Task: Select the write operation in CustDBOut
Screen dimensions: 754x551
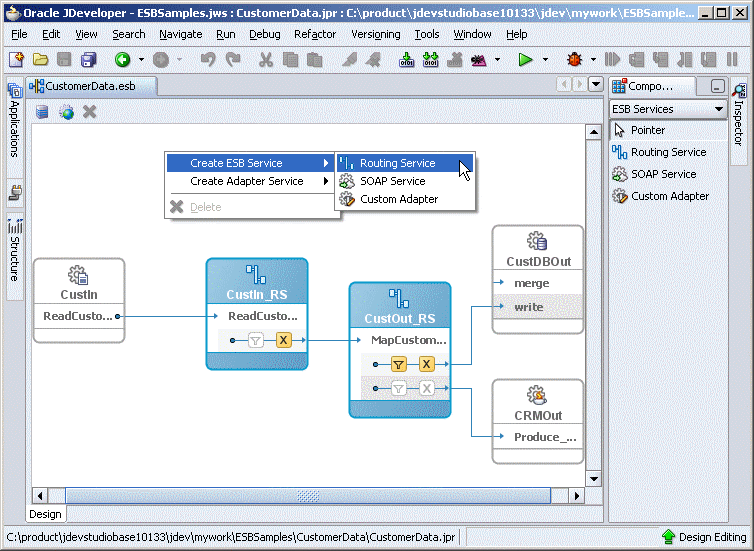Action: pyautogui.click(x=538, y=307)
